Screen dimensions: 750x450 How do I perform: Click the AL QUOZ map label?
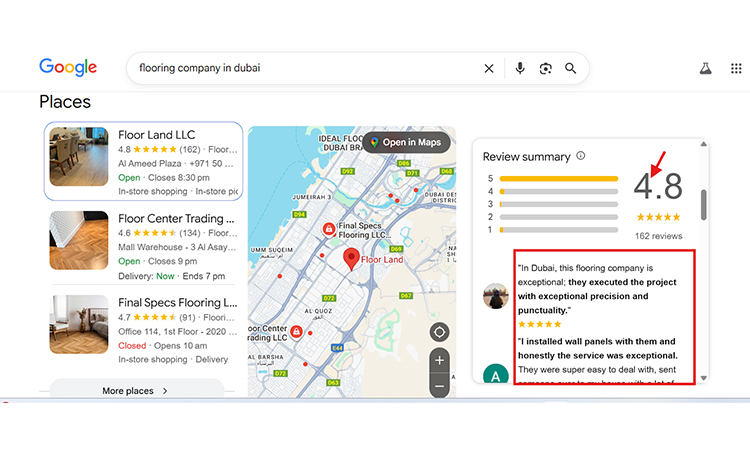tap(318, 311)
